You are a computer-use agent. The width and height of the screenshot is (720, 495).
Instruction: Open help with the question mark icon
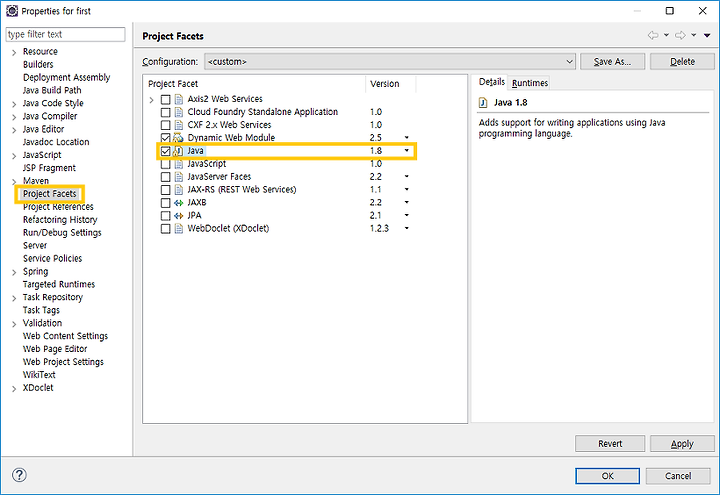(19, 475)
